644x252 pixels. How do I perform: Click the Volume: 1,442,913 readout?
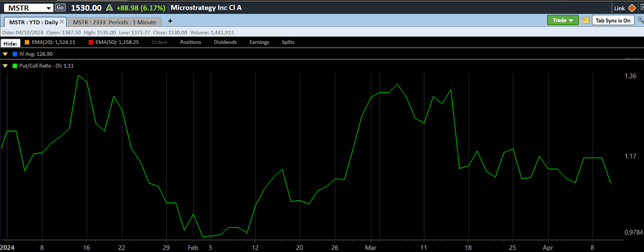click(x=213, y=33)
